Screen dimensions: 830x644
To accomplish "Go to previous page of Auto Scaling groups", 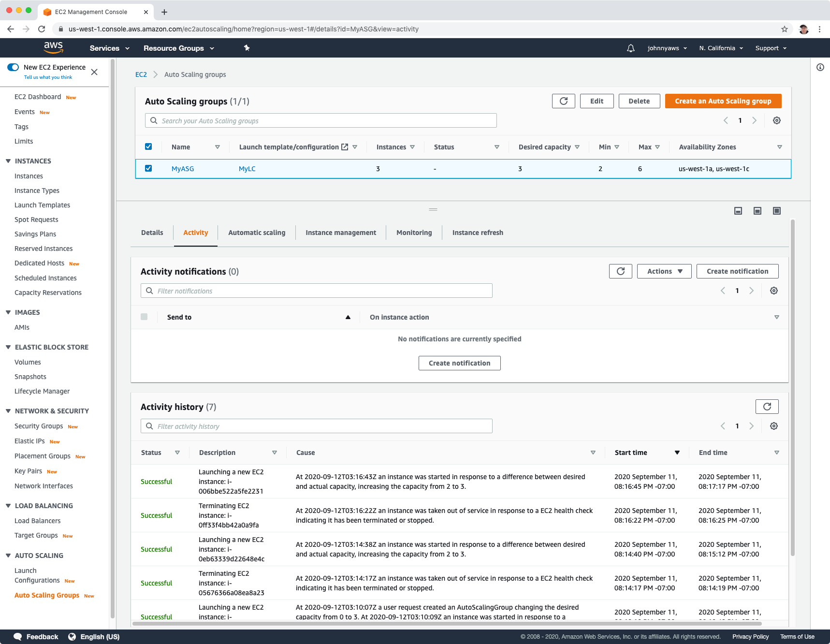I will pyautogui.click(x=726, y=120).
